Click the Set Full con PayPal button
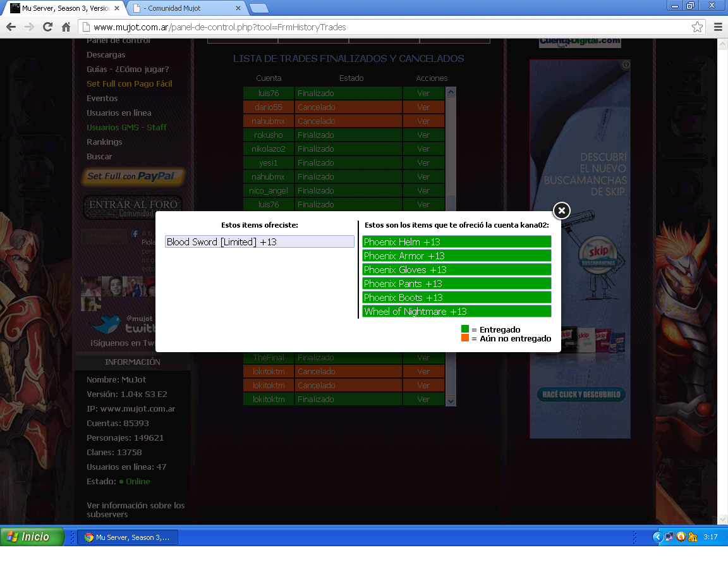 pyautogui.click(x=133, y=176)
